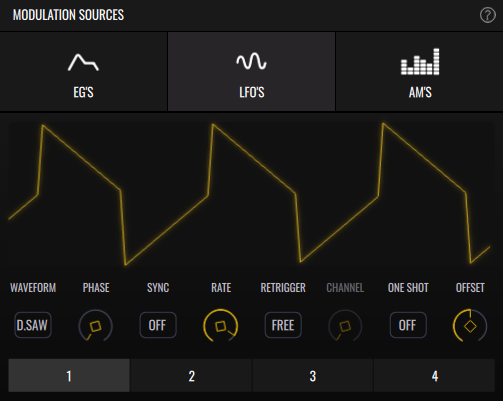Viewport: 503px width, 401px height.
Task: Click the Offset knob
Action: click(470, 326)
